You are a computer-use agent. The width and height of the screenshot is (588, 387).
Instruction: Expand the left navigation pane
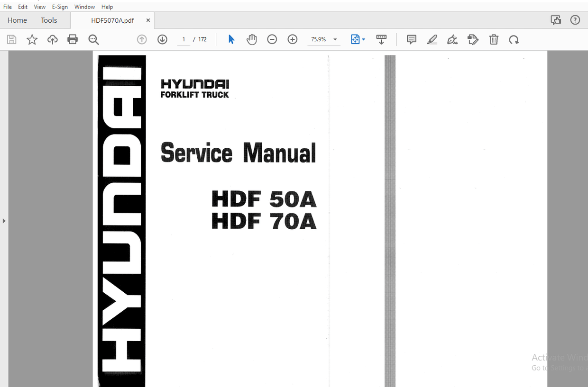pos(4,220)
